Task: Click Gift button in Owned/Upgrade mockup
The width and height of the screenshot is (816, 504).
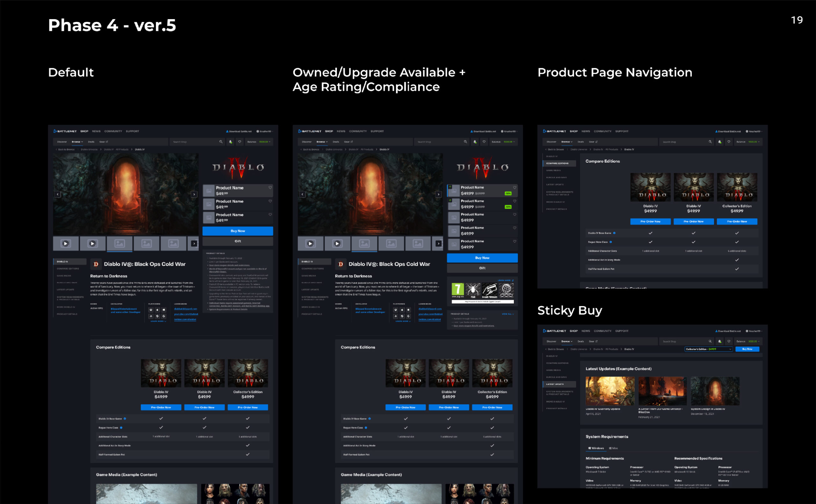Action: click(x=482, y=268)
